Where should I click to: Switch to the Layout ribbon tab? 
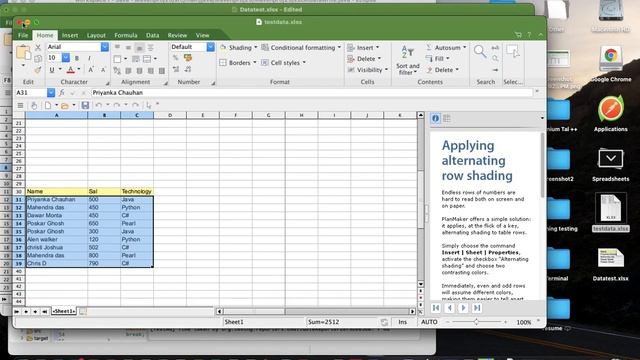pos(96,35)
